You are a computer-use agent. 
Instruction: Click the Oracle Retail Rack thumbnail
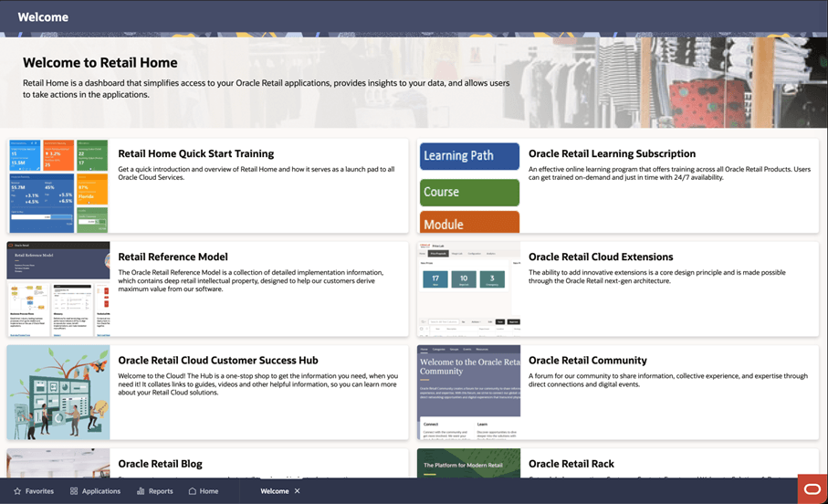tap(469, 463)
